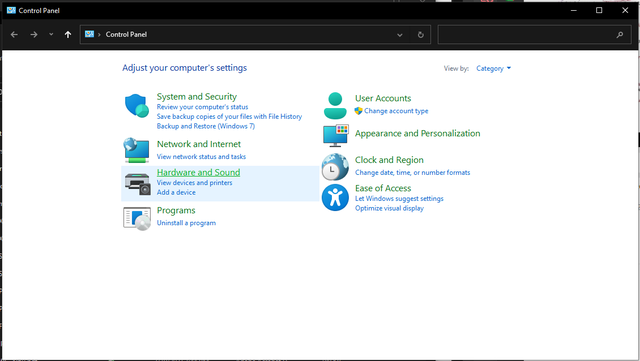
Task: Open the Network and Internet globe icon
Action: [x=136, y=150]
